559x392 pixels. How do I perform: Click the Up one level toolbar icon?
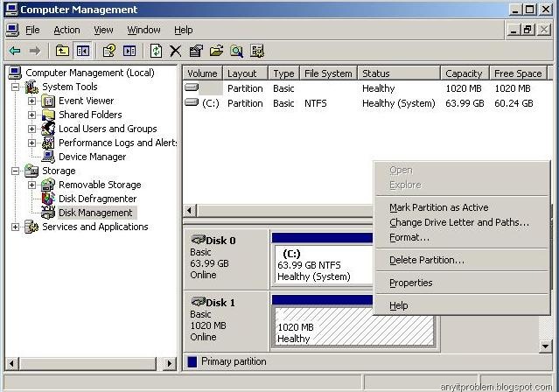[62, 51]
